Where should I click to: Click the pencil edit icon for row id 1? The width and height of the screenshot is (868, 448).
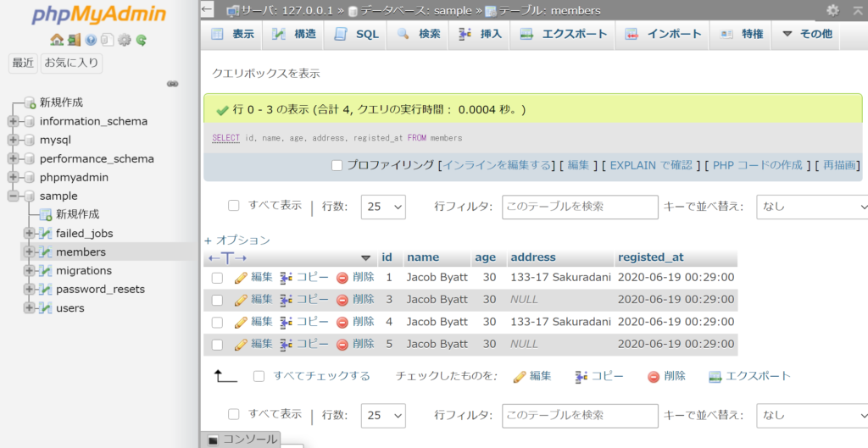tap(241, 277)
